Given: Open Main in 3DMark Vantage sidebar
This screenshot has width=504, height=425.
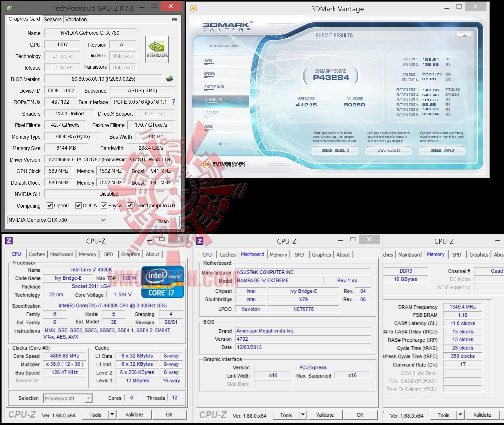Looking at the screenshot, I should pos(208,60).
